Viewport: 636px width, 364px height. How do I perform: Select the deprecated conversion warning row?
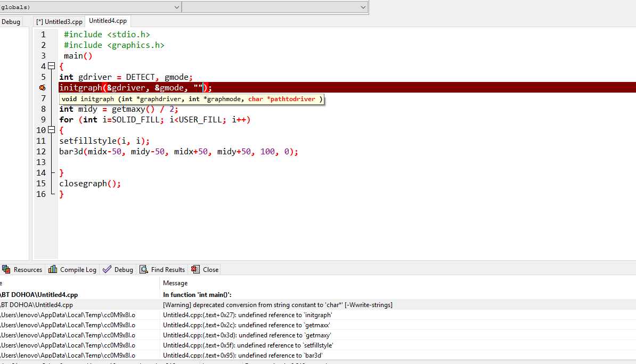pyautogui.click(x=277, y=305)
